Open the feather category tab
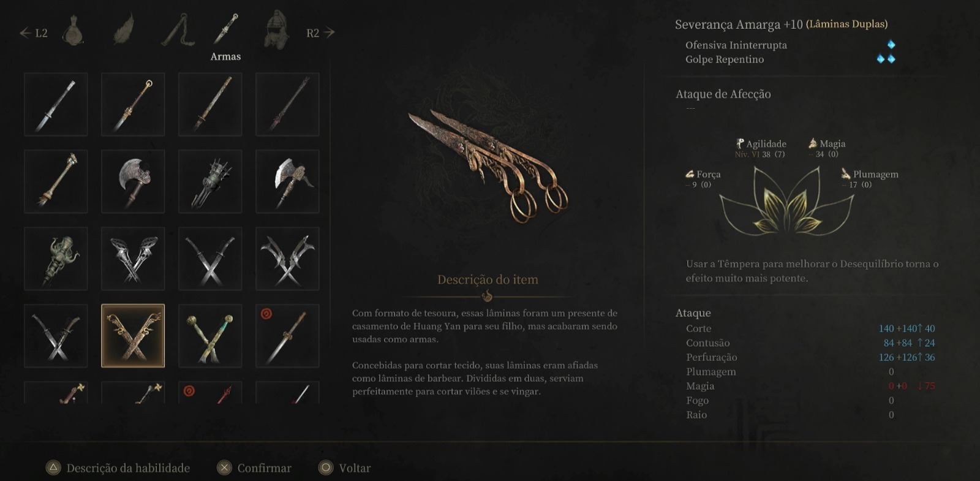 [x=124, y=29]
